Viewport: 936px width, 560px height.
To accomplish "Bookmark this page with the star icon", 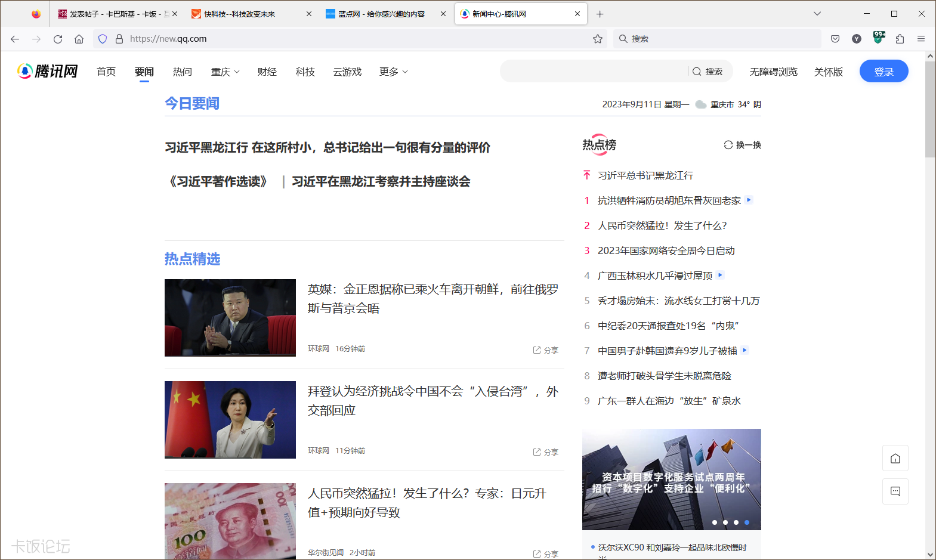I will point(598,39).
